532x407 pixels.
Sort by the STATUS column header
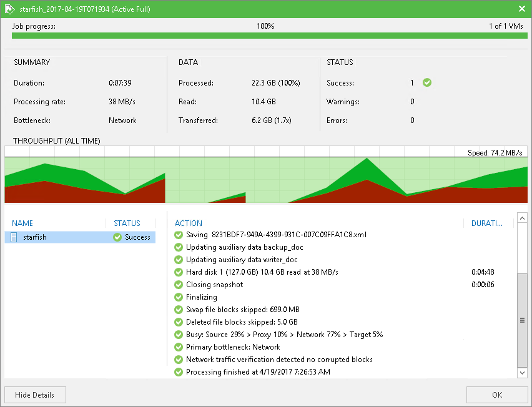tap(127, 223)
